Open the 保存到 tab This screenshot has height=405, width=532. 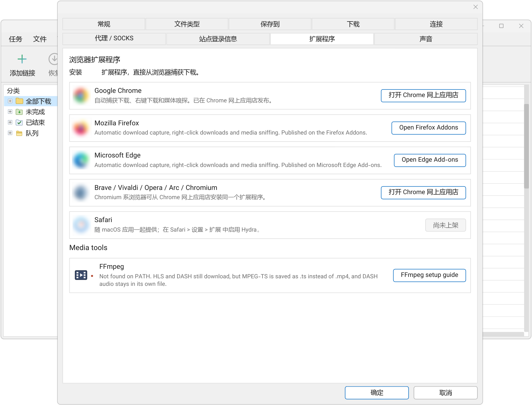click(x=270, y=24)
